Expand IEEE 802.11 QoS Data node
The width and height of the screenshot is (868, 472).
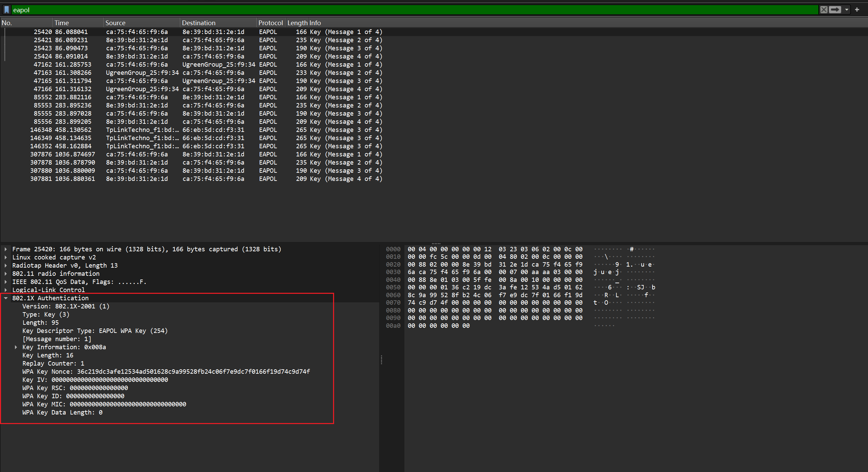pyautogui.click(x=6, y=282)
